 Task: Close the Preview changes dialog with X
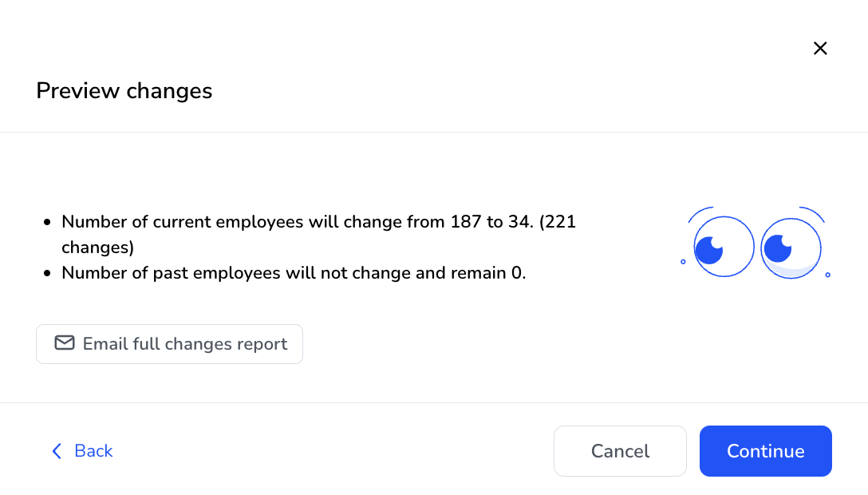point(820,48)
